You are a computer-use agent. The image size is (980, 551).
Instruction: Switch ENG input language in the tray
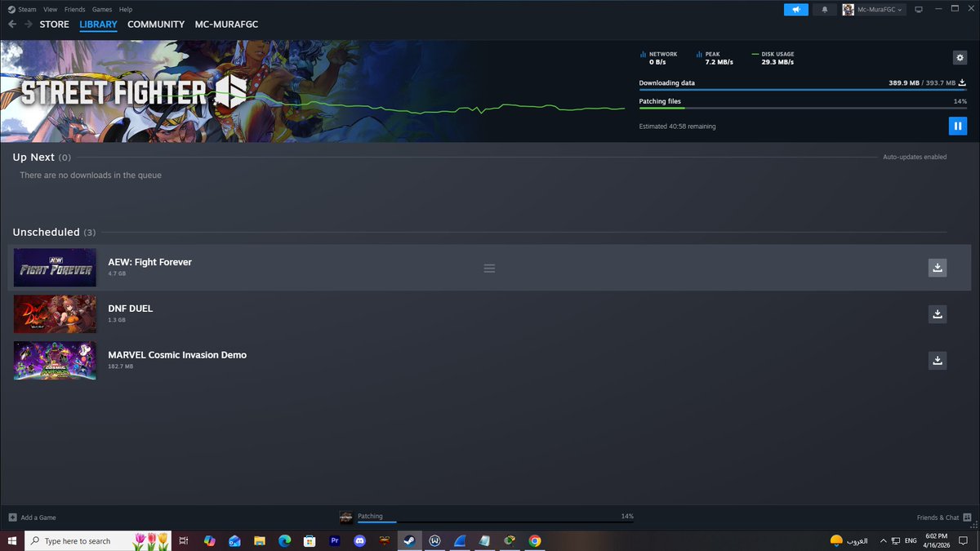(x=911, y=540)
